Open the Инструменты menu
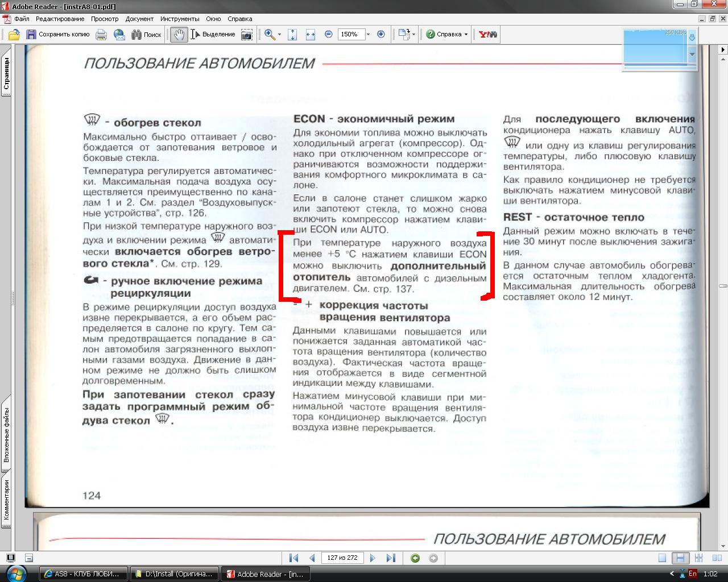The image size is (728, 582). click(x=180, y=19)
